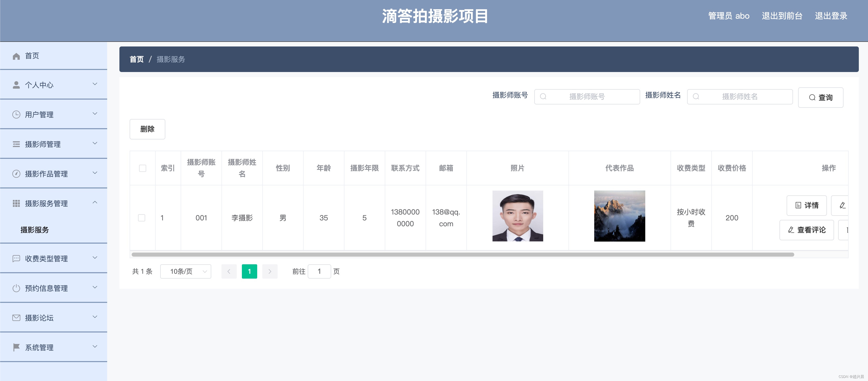Open the photographer portrait photo thumbnail

(518, 216)
